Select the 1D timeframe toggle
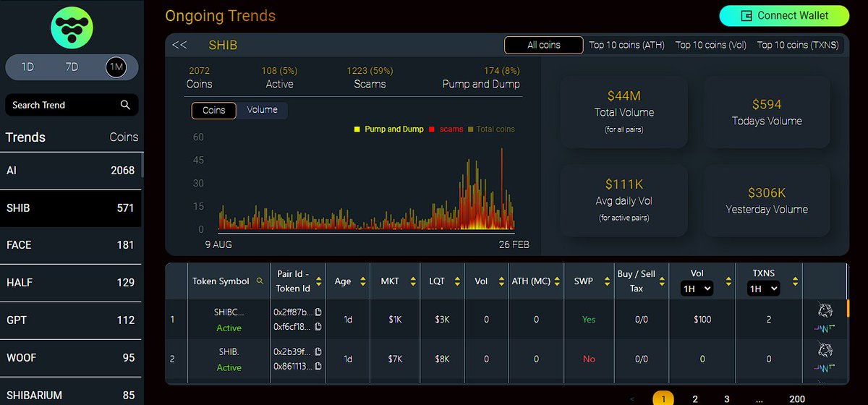This screenshot has width=868, height=405. pos(27,67)
